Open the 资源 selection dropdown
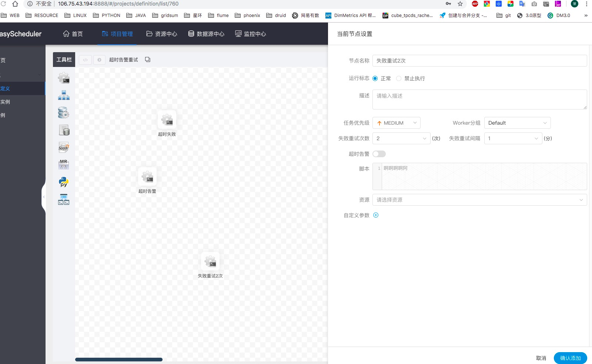 coord(480,200)
